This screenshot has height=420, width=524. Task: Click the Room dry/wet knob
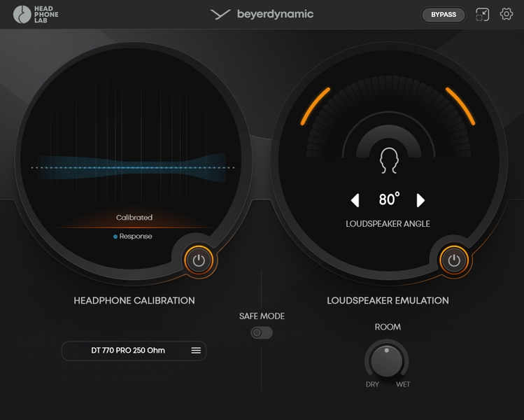point(386,361)
